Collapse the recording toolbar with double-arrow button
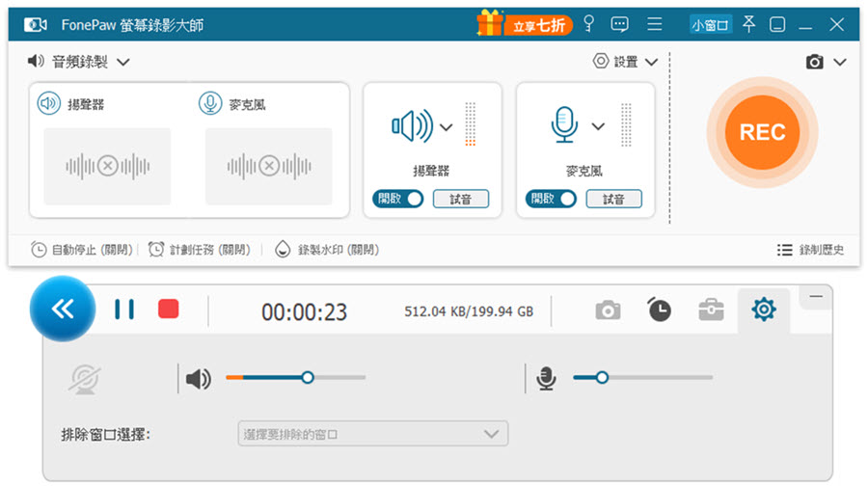The width and height of the screenshot is (868, 486). pos(63,309)
